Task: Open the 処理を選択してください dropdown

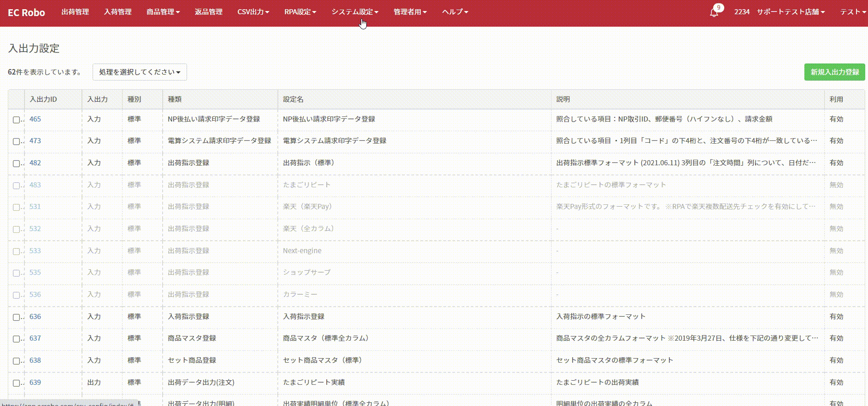Action: 140,72
